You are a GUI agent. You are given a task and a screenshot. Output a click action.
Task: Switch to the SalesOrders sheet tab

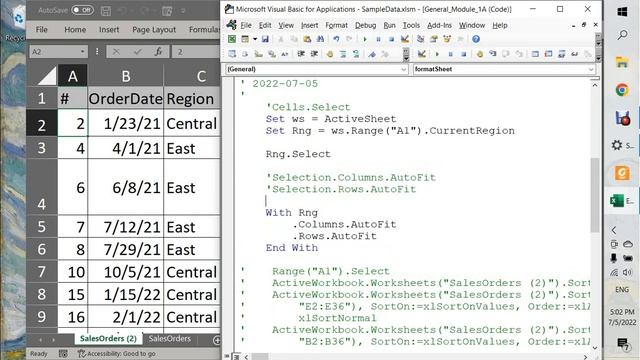tap(170, 339)
